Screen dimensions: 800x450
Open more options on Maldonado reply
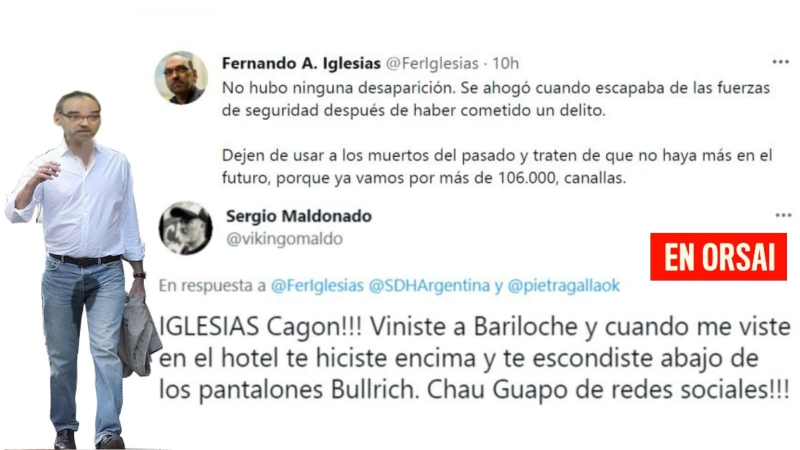coord(783,215)
